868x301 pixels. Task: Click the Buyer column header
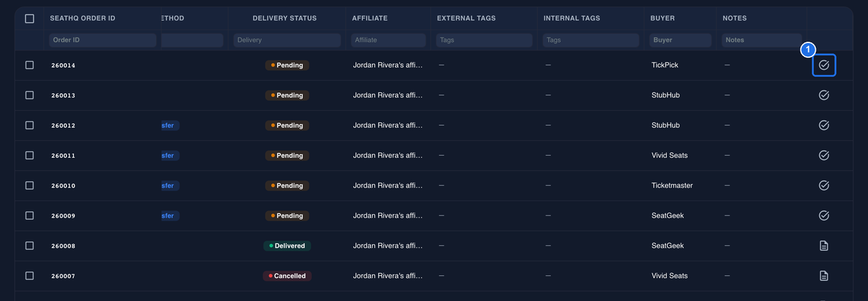[x=663, y=18]
